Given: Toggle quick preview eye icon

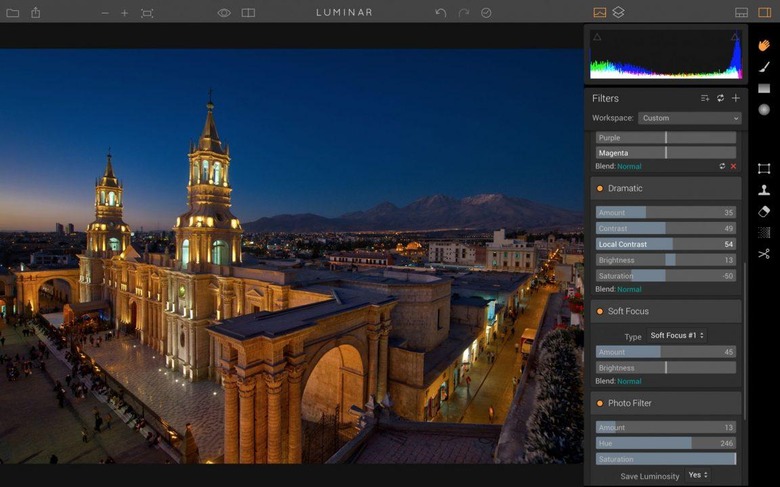Looking at the screenshot, I should pyautogui.click(x=224, y=13).
